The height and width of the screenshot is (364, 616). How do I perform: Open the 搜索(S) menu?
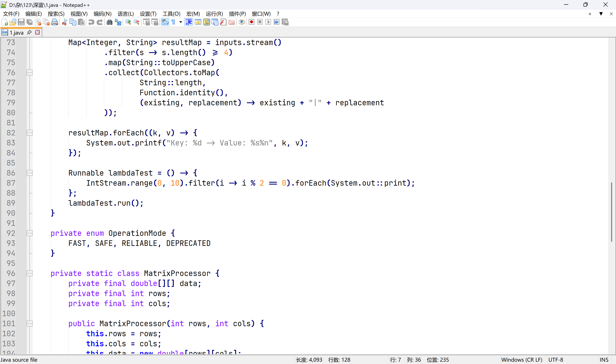pyautogui.click(x=56, y=14)
